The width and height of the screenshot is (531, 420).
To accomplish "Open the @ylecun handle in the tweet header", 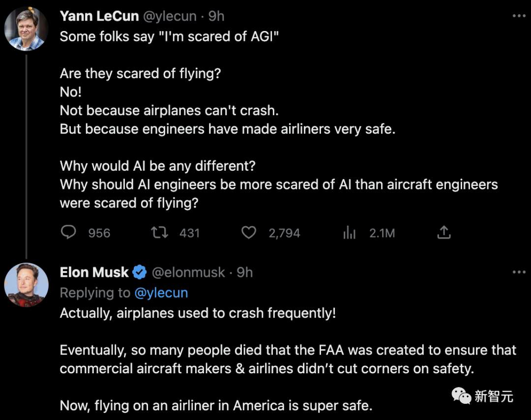I will point(169,16).
